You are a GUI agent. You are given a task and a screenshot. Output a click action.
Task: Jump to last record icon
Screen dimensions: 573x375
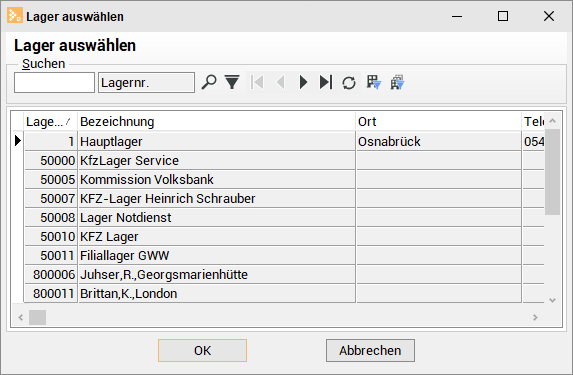(326, 82)
